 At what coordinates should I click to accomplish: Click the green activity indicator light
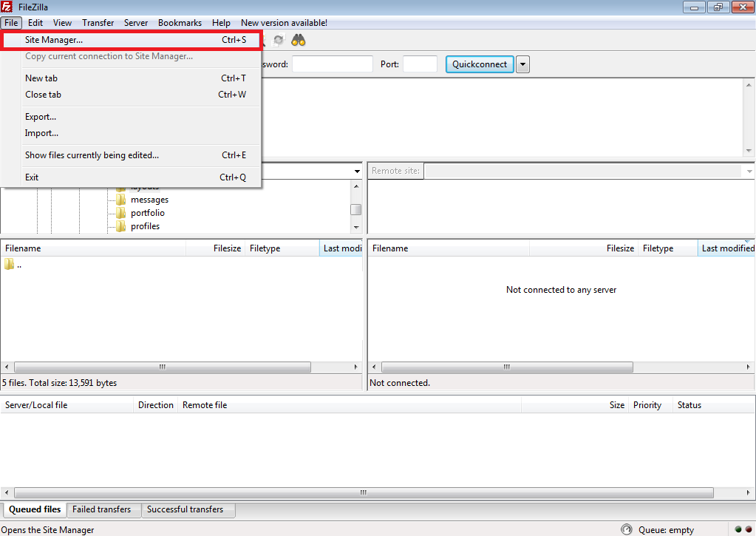pyautogui.click(x=738, y=529)
